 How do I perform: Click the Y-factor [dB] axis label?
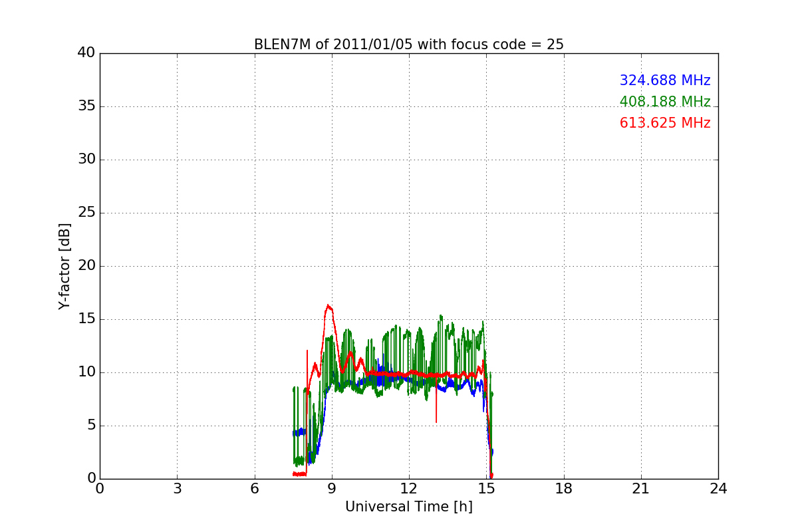tap(65, 266)
